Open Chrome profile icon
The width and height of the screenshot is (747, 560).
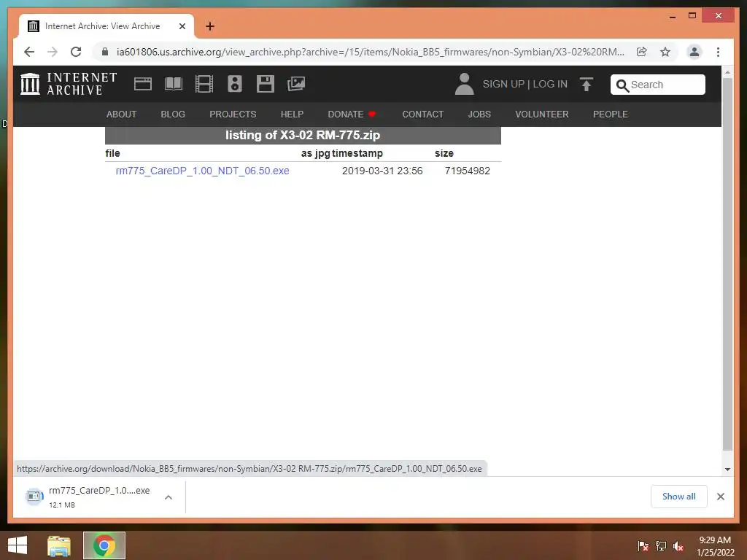694,52
